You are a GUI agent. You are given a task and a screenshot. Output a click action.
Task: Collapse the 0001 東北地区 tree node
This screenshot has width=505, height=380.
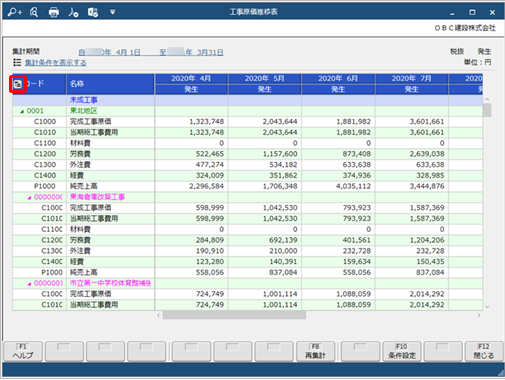point(22,111)
